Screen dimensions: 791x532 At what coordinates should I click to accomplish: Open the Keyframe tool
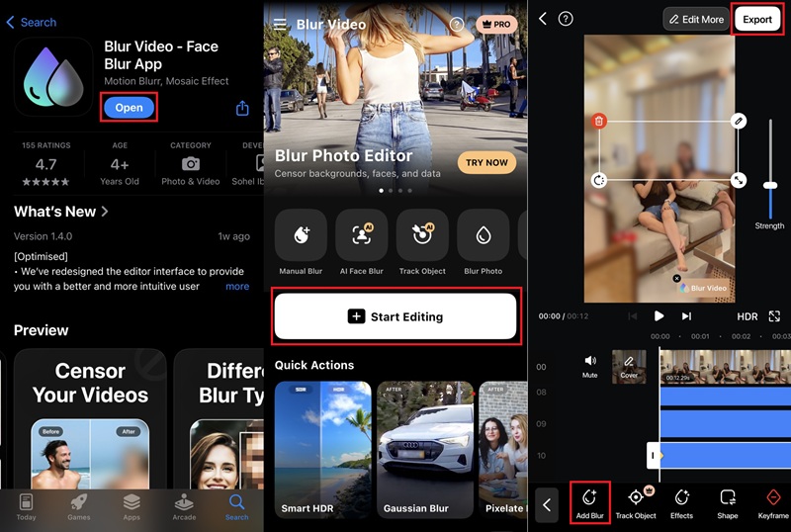click(773, 502)
